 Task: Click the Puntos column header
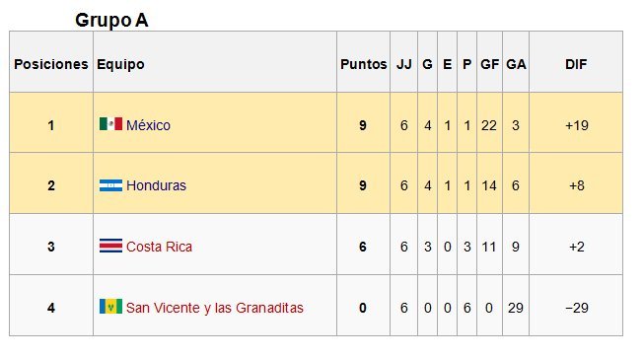(364, 64)
